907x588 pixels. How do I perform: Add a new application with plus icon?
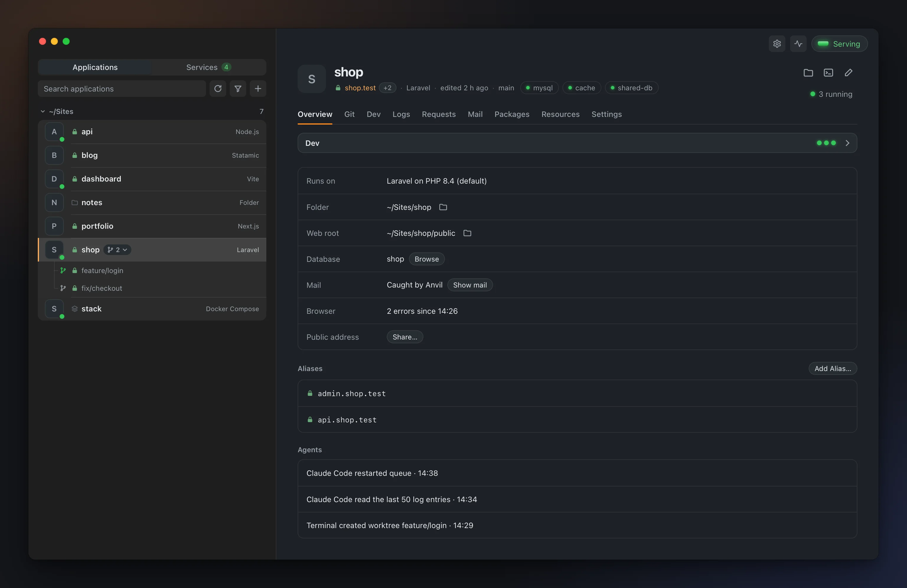pos(258,89)
